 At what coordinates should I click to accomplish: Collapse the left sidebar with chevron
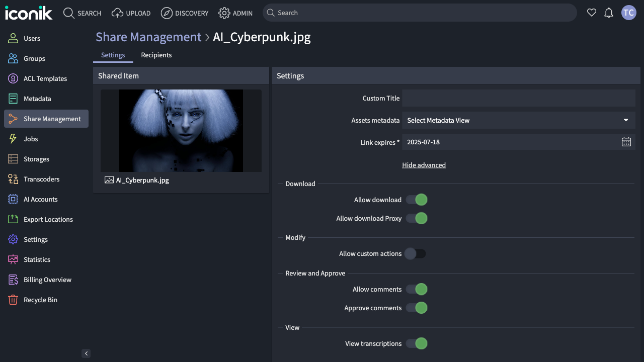(86, 353)
